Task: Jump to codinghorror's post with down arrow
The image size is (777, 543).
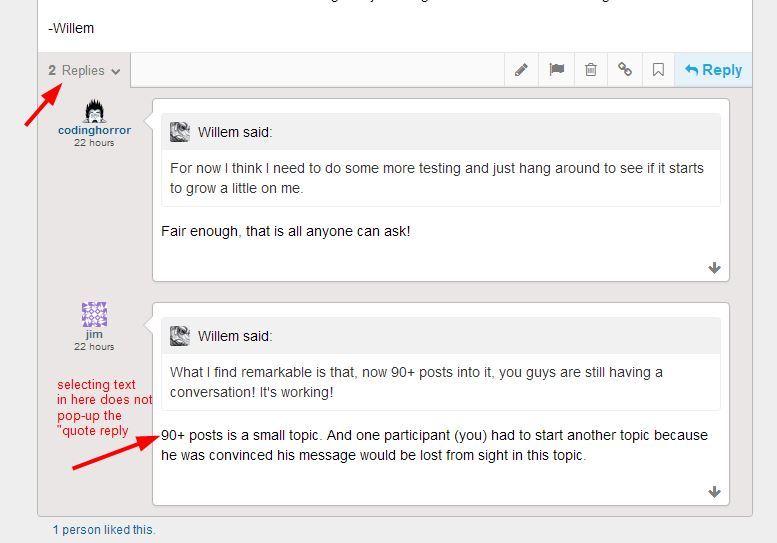Action: click(x=714, y=268)
